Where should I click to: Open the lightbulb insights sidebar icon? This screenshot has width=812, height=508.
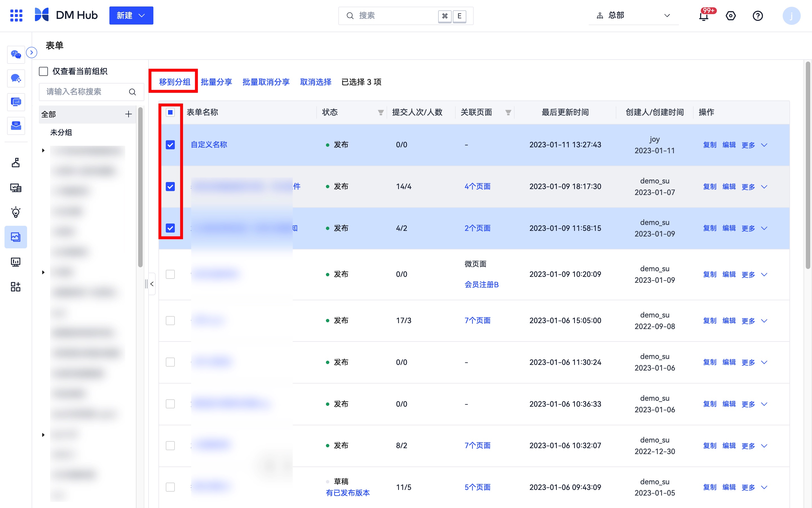point(16,212)
